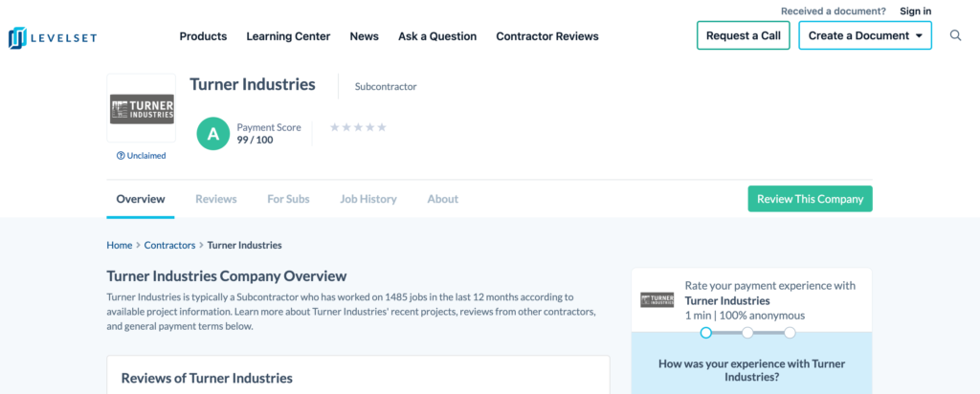Image resolution: width=980 pixels, height=394 pixels.
Task: Open the Products menu
Action: click(x=203, y=36)
